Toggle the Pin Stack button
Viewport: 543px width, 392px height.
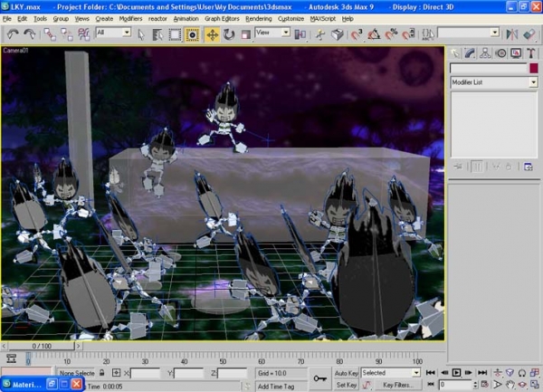458,167
